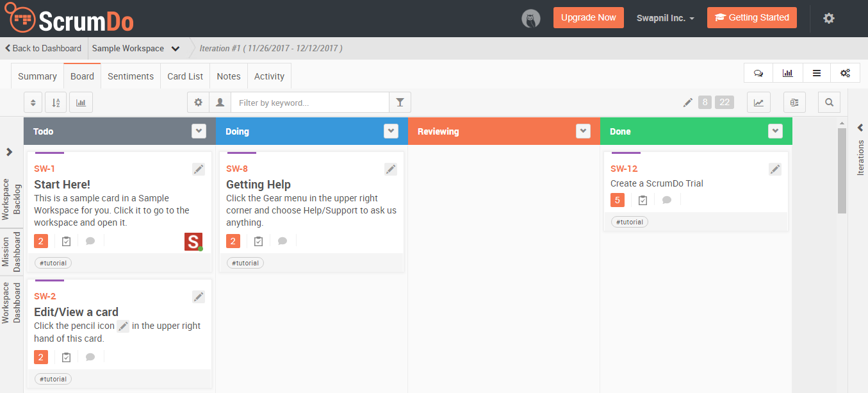
Task: Open the Card List tab
Action: [184, 76]
